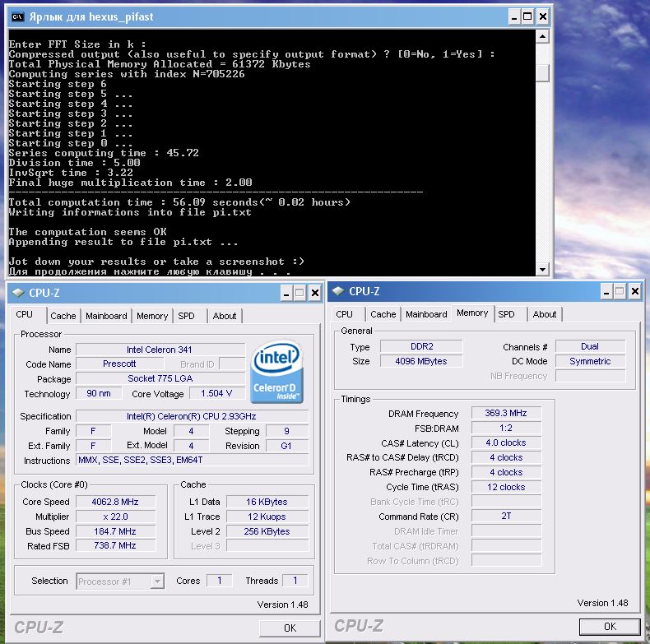Maximize the hexus_pifast console window

coord(527,17)
